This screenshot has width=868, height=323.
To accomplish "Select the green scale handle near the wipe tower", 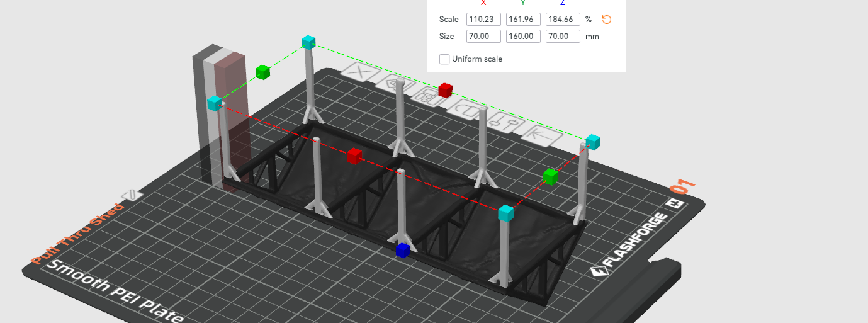I will pyautogui.click(x=263, y=72).
